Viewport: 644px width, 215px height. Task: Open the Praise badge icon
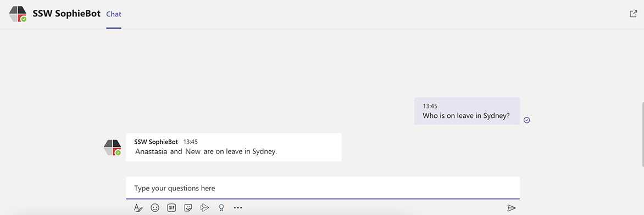221,208
